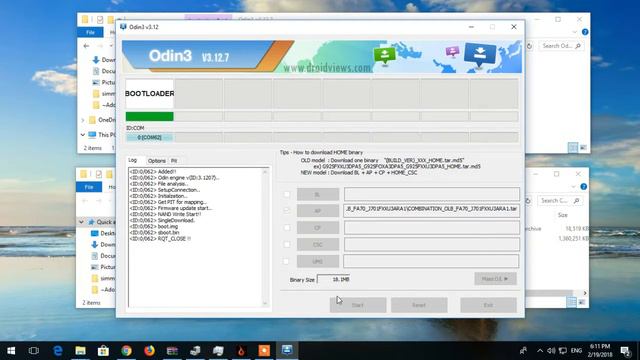Click the Start flashing button in Odin
The width and height of the screenshot is (640, 360).
[358, 305]
